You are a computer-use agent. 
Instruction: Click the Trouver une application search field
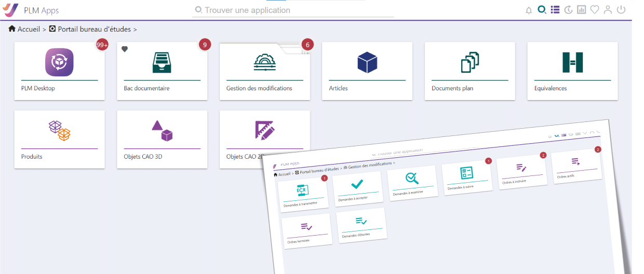click(293, 10)
